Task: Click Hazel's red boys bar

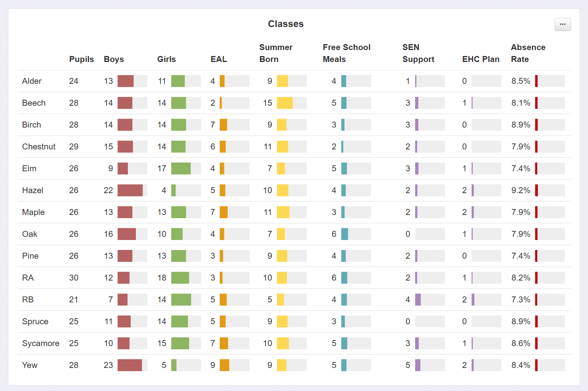Action: [130, 190]
